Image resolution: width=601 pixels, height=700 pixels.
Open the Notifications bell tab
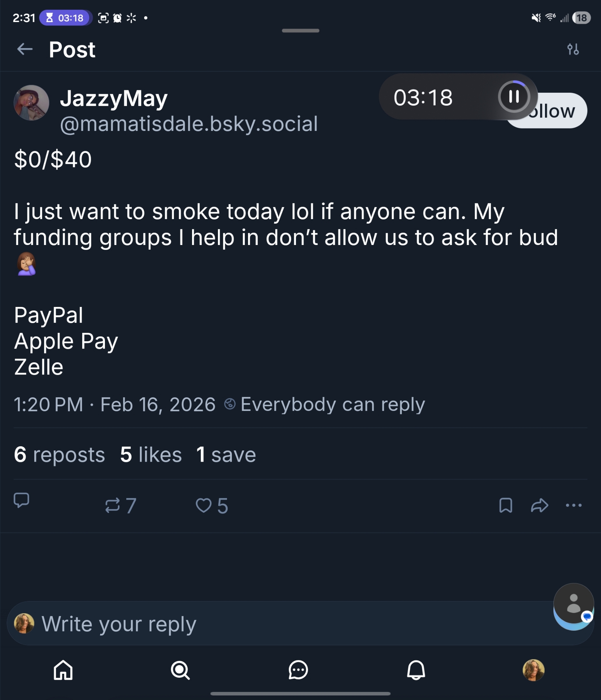[416, 670]
